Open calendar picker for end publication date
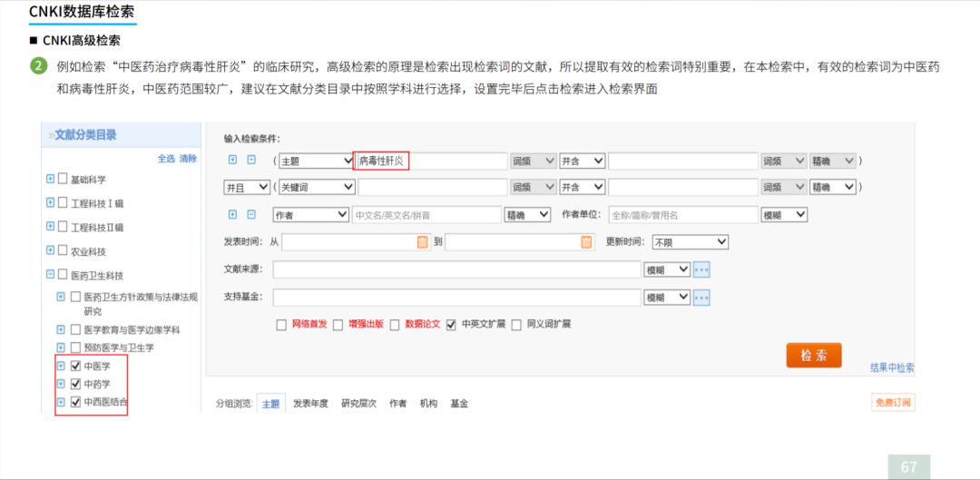The image size is (980, 480). (586, 242)
